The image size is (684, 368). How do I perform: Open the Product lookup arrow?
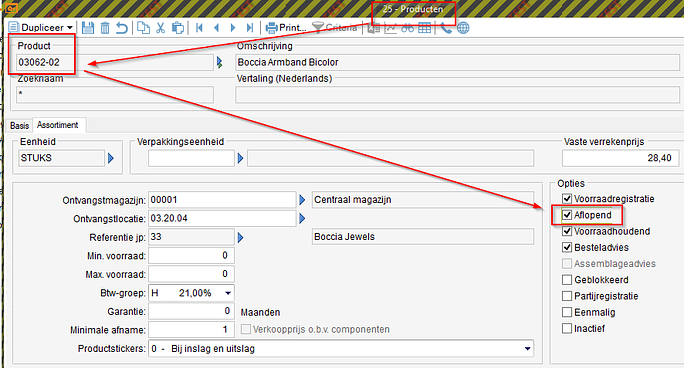coord(219,62)
